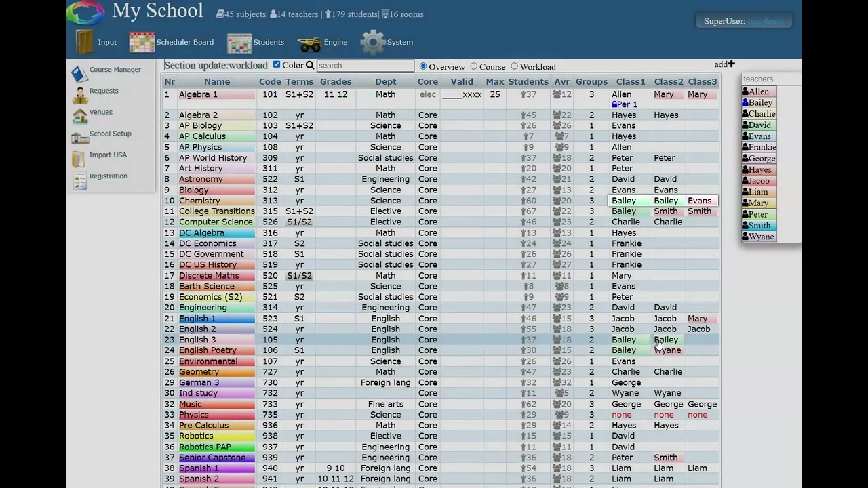This screenshot has width=868, height=488.
Task: Open Venues sidebar icon
Action: tap(79, 115)
